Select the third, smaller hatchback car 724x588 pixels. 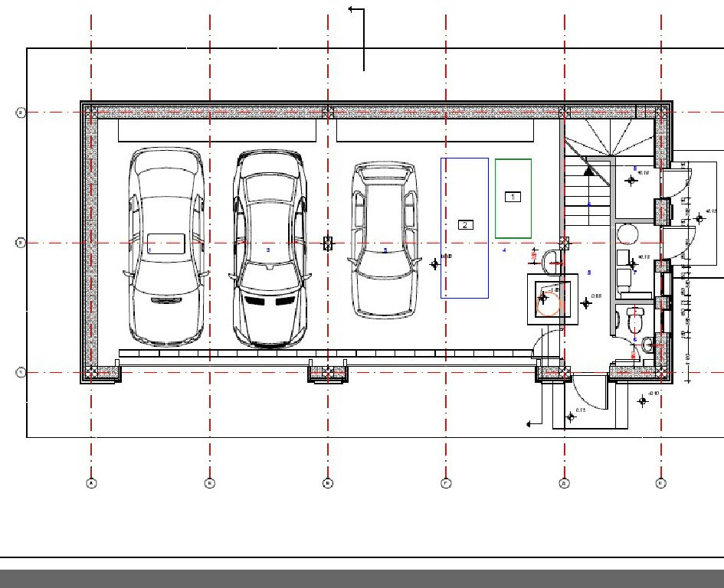385,240
